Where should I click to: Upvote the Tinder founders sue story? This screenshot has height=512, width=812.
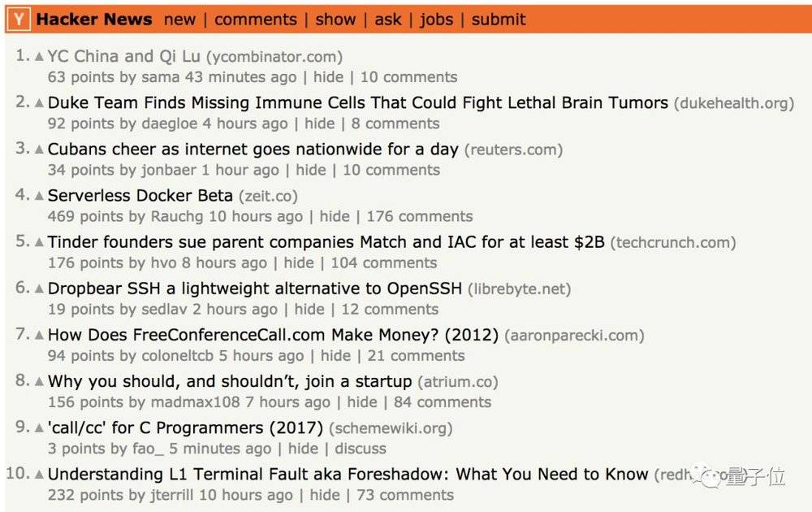click(39, 242)
